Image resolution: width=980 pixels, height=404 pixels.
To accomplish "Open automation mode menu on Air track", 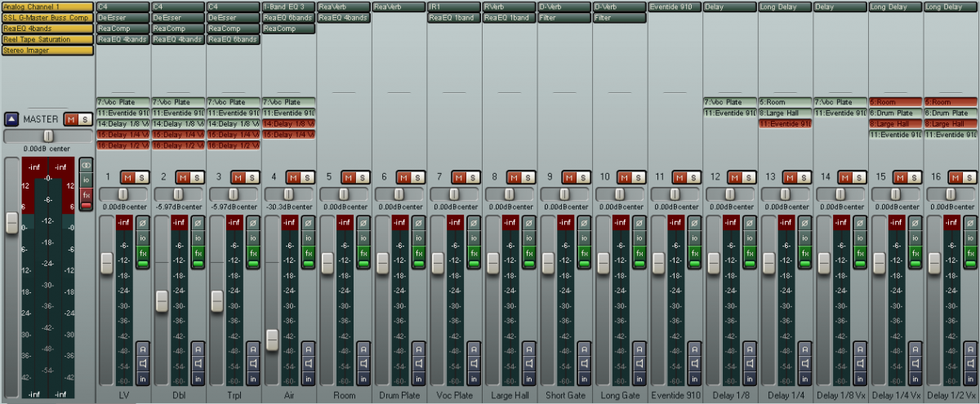I will pos(307,349).
